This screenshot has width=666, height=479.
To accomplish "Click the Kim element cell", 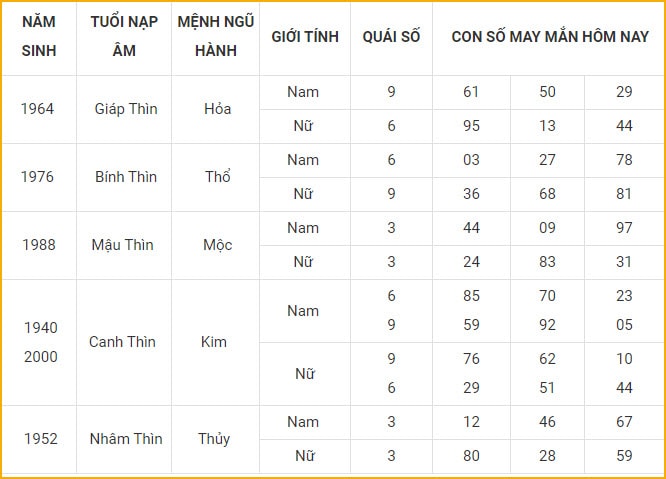I will [x=214, y=342].
